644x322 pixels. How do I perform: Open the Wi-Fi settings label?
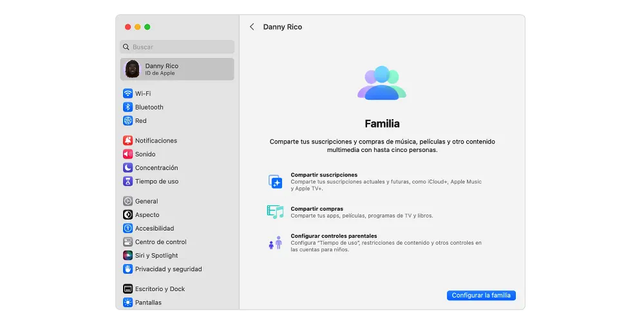tap(143, 93)
